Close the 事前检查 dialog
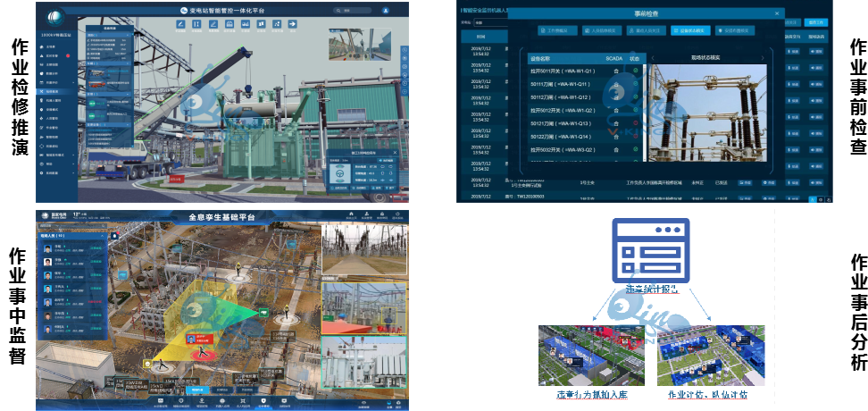 (x=779, y=13)
